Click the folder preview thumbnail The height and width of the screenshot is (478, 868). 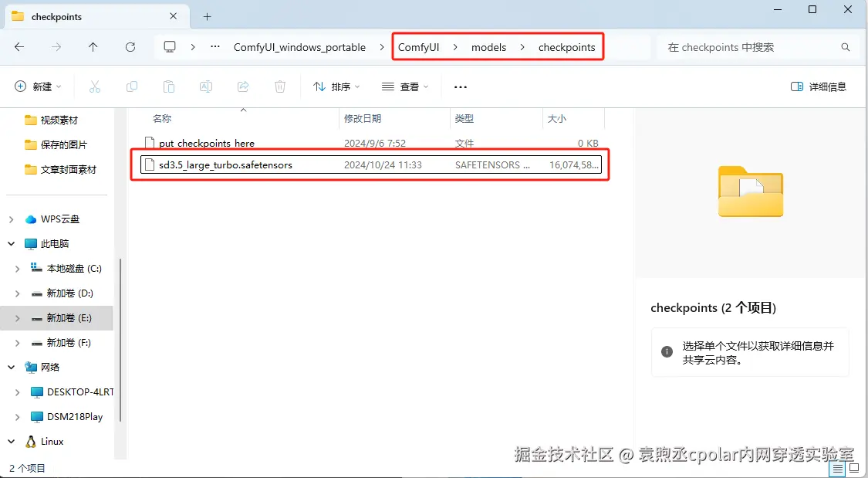751,192
